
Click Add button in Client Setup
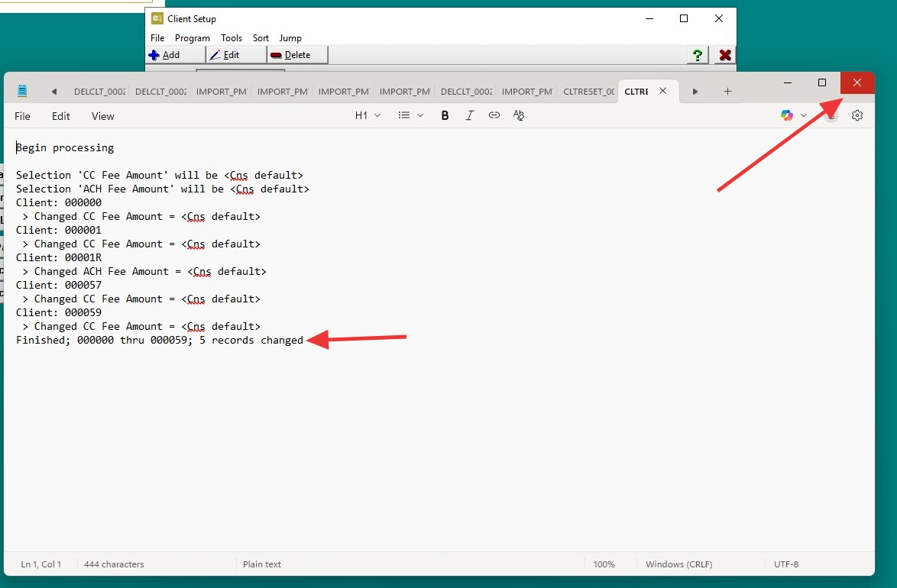coord(175,55)
